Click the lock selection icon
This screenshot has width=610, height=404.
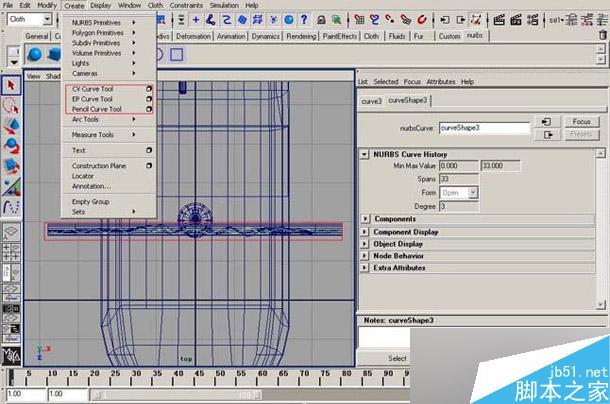pos(321,19)
